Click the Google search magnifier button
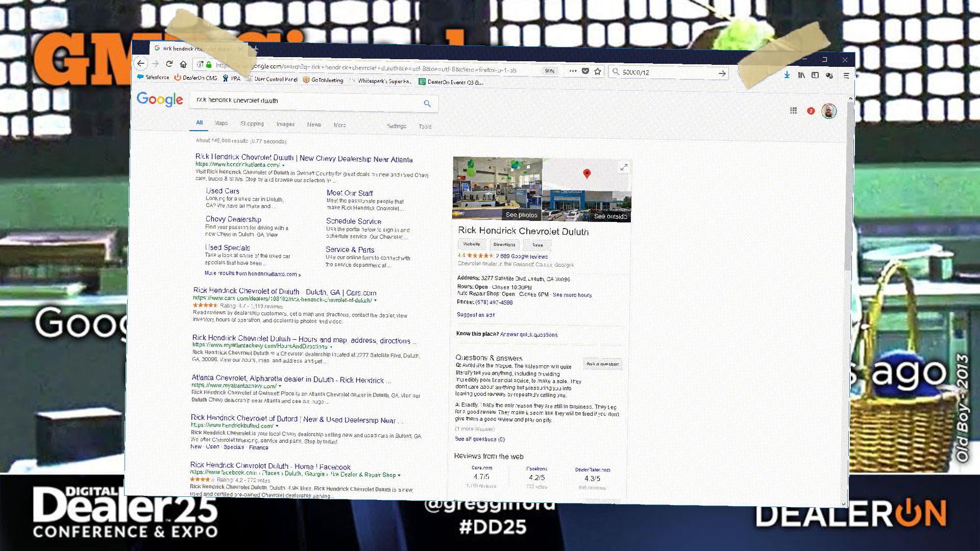This screenshot has width=980, height=551. point(427,104)
